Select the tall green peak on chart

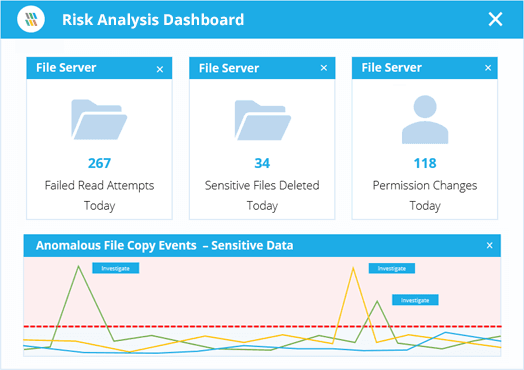click(x=79, y=267)
